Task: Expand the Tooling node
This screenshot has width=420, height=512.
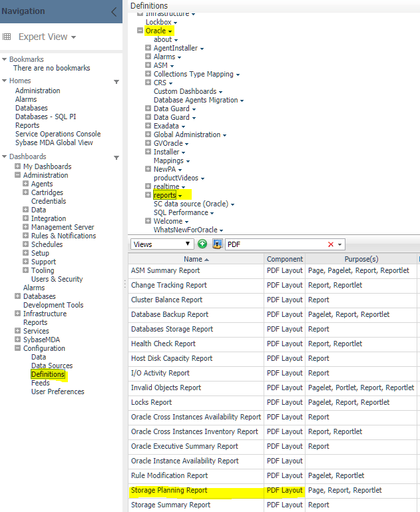Action: point(25,270)
